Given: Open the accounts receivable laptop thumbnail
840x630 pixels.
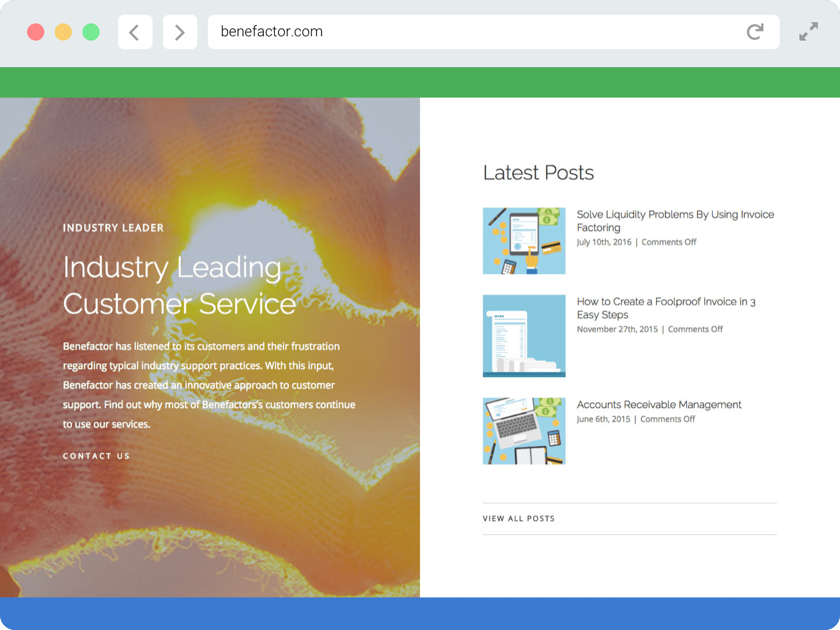Looking at the screenshot, I should click(524, 431).
